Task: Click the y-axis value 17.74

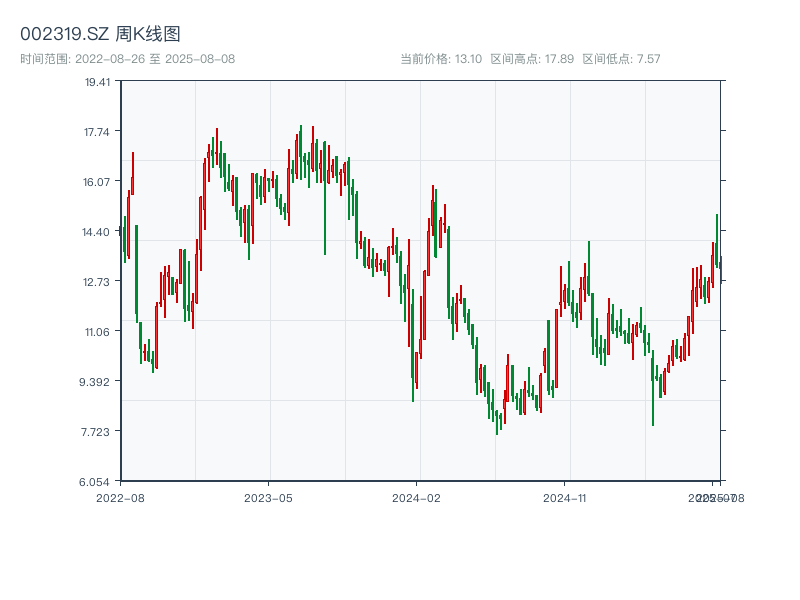Action: click(96, 132)
